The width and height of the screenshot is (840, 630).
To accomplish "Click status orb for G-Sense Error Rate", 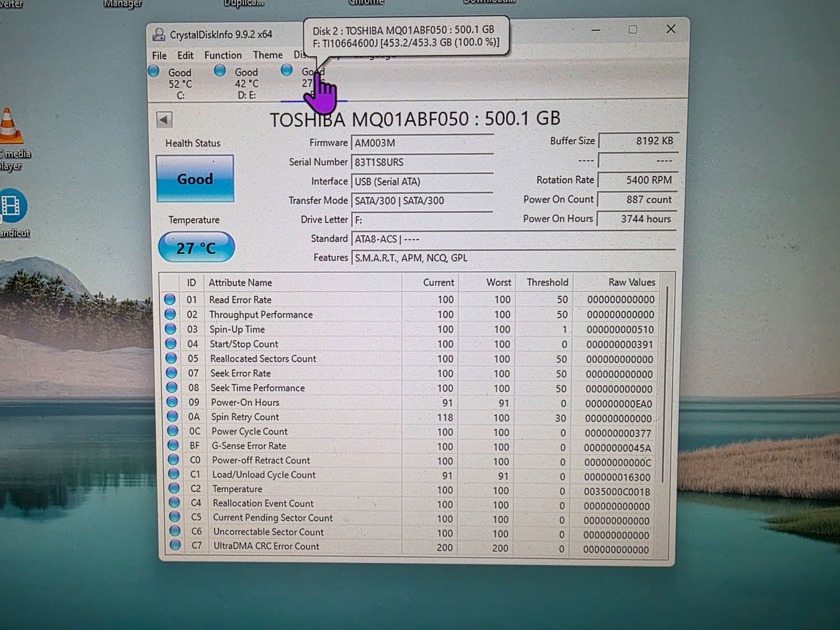I will click(x=173, y=445).
